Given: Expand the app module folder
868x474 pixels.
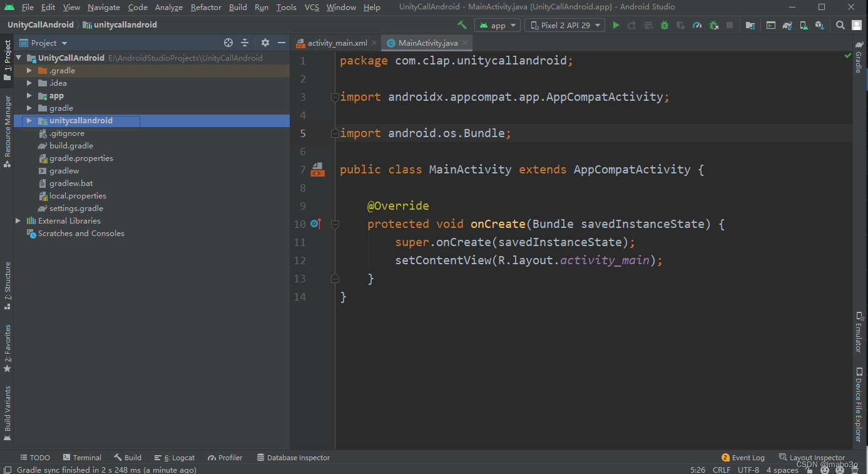Looking at the screenshot, I should (29, 96).
